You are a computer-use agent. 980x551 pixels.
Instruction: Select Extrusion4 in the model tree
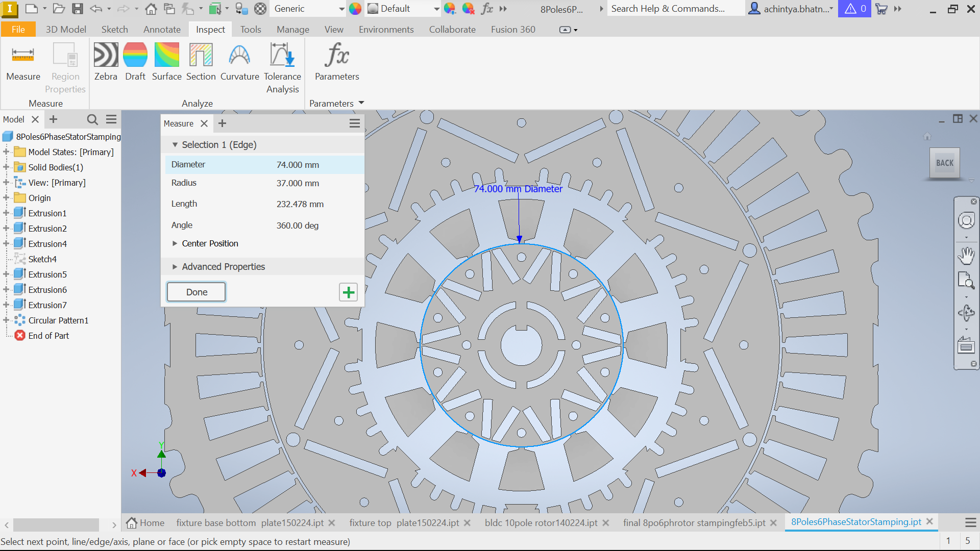click(x=47, y=244)
